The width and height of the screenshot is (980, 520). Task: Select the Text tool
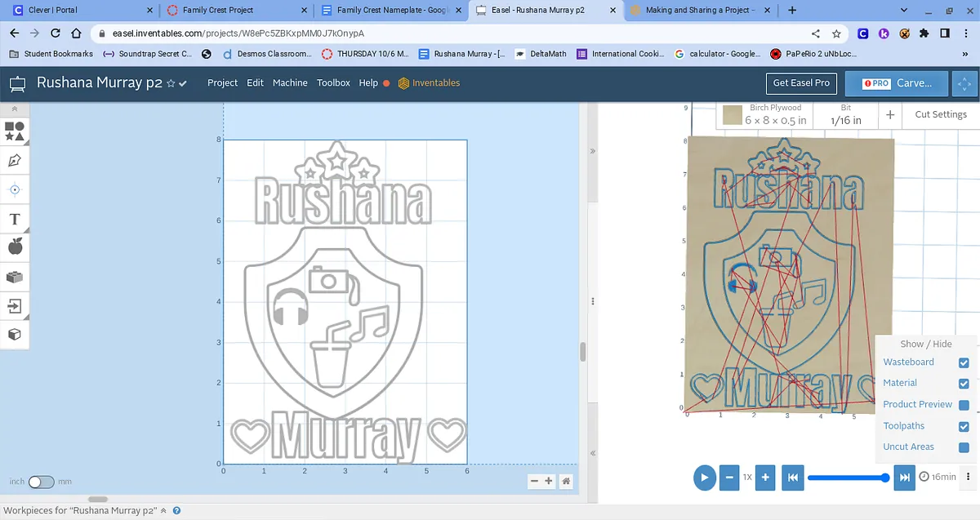coord(15,219)
